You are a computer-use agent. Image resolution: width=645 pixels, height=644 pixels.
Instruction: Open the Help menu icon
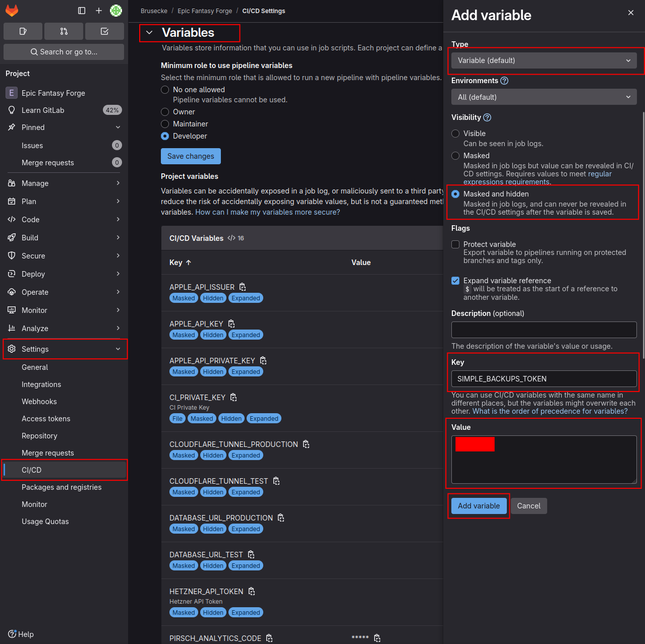click(12, 634)
